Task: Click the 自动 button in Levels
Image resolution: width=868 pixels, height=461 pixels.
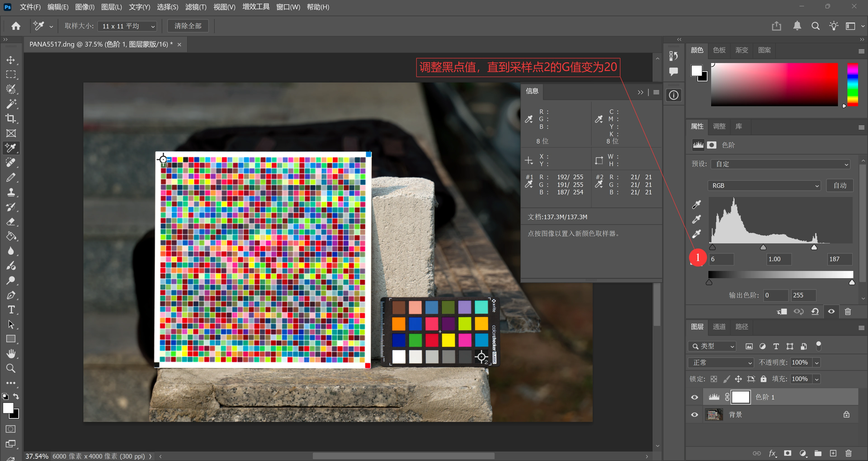Action: click(840, 186)
